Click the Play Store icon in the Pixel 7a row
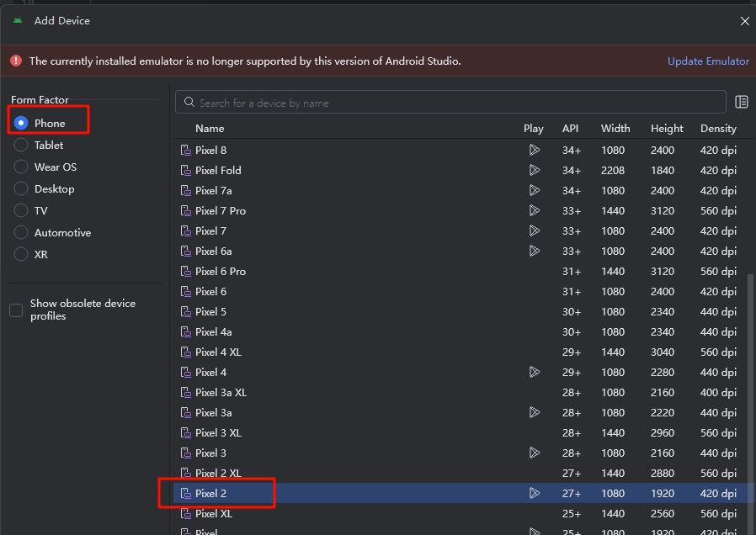Viewport: 756px width, 535px height. (x=535, y=191)
